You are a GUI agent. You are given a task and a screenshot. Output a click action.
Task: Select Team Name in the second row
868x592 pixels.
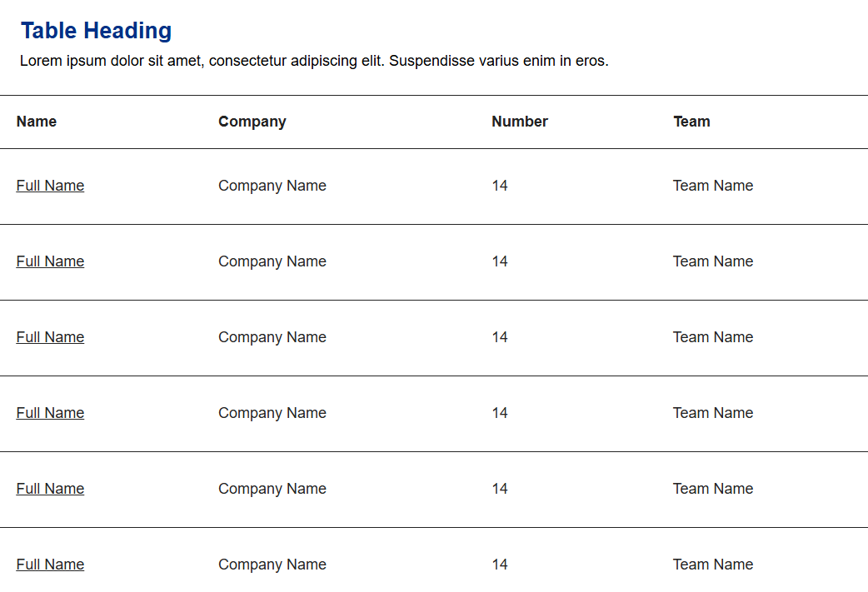[713, 261]
